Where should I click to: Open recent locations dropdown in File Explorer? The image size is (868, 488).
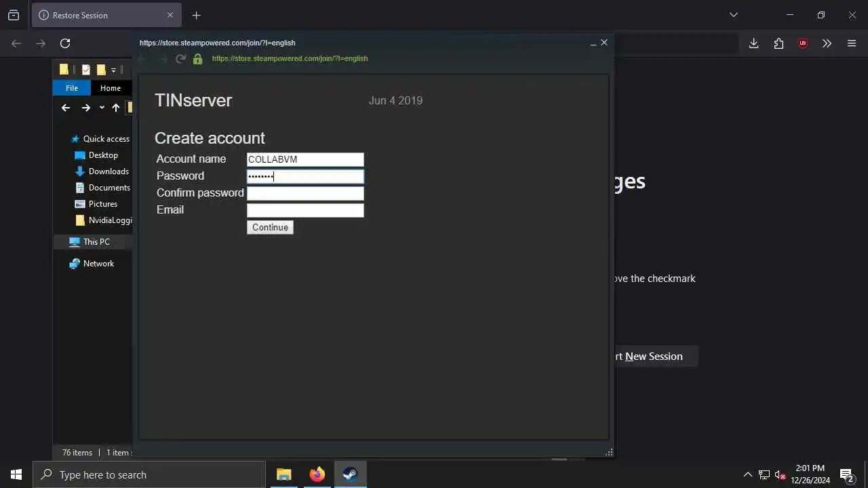[102, 108]
